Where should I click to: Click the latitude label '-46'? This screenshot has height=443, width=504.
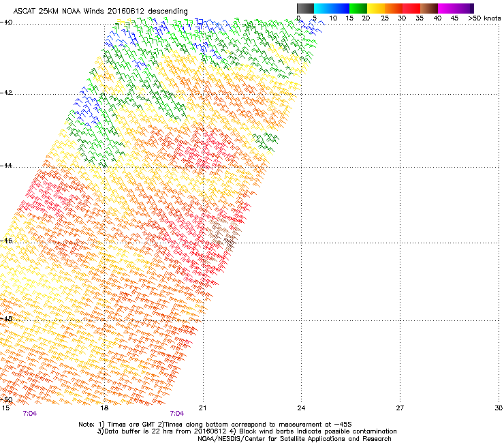(x=6, y=241)
